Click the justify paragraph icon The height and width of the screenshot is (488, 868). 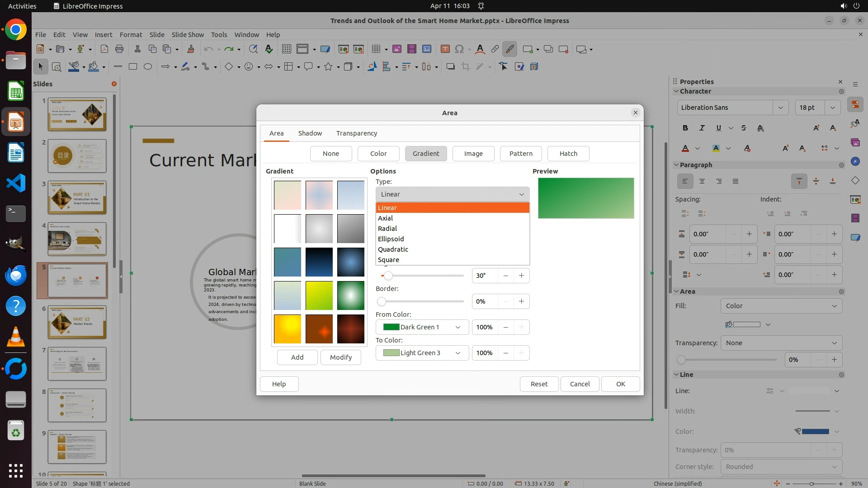point(736,181)
